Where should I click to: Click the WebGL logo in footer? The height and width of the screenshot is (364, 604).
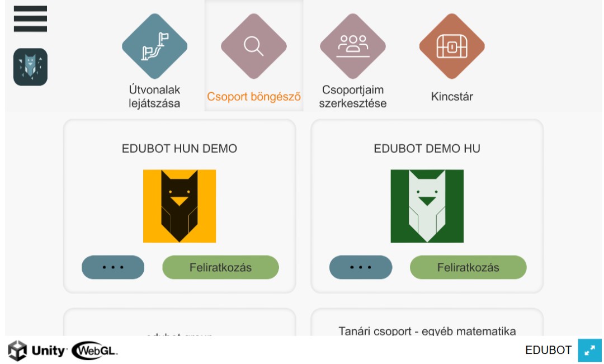click(x=95, y=351)
